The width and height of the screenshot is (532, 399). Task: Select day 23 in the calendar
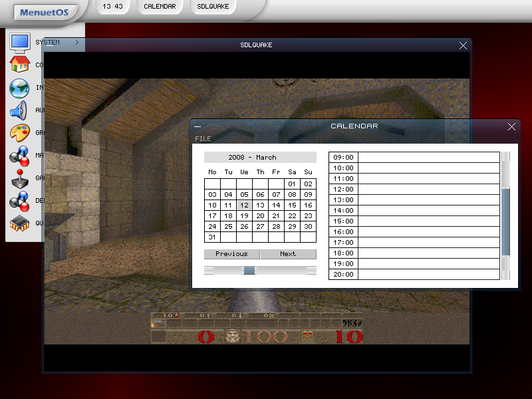[308, 215]
